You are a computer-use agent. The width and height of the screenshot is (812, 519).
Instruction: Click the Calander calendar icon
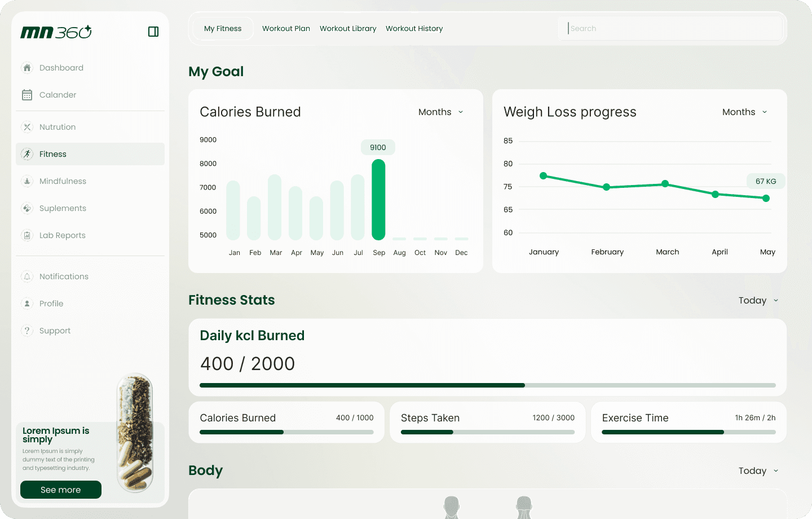[x=27, y=95]
